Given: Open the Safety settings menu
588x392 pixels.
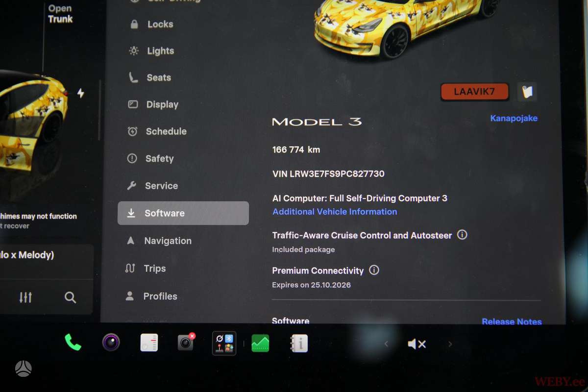Looking at the screenshot, I should (x=159, y=158).
